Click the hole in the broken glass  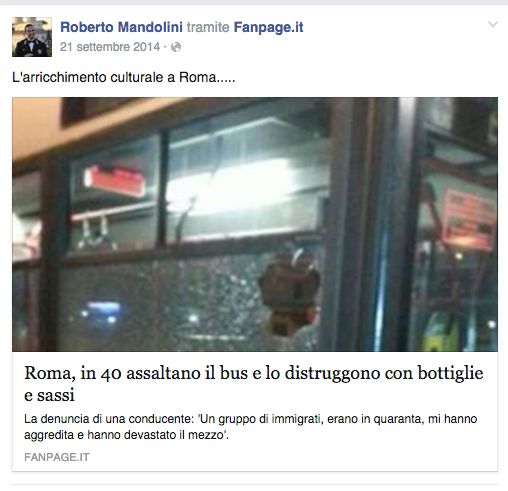[x=290, y=293]
